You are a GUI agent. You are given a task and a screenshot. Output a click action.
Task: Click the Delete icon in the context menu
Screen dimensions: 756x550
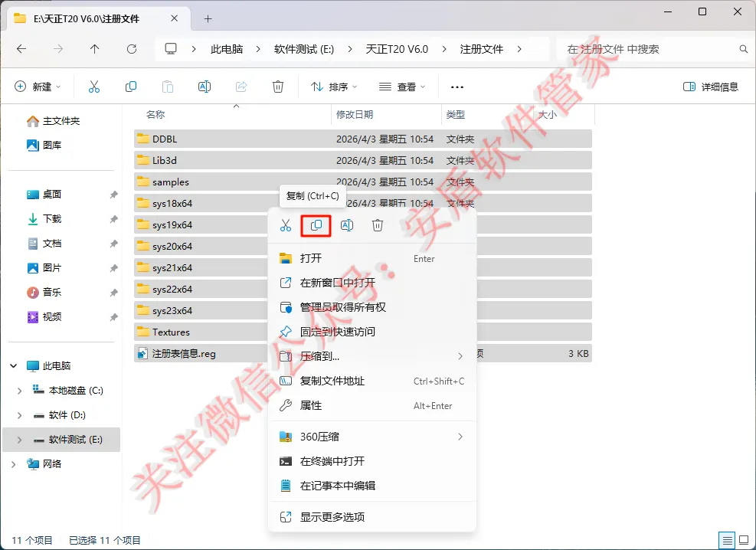(x=378, y=225)
